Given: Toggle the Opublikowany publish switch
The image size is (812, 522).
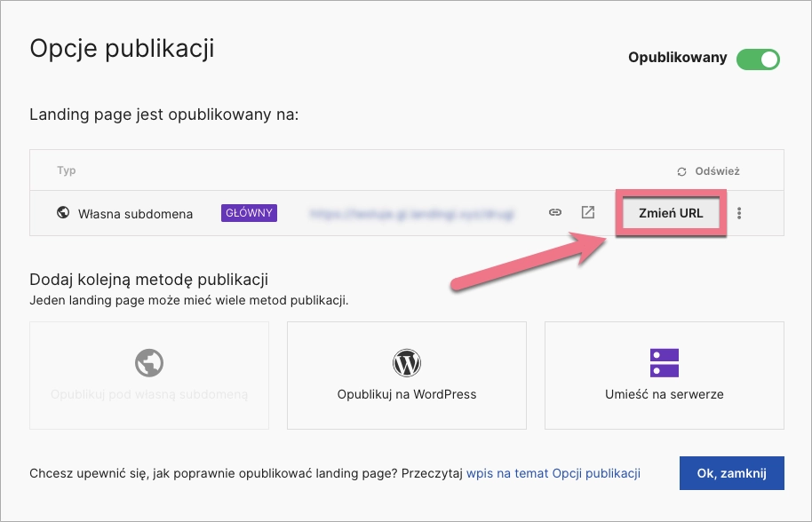Looking at the screenshot, I should point(758,59).
